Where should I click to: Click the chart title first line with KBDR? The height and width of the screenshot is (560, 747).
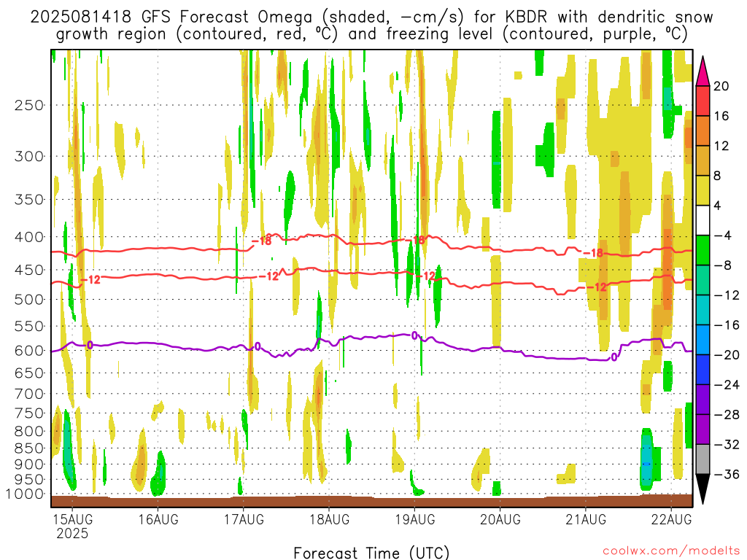371,17
